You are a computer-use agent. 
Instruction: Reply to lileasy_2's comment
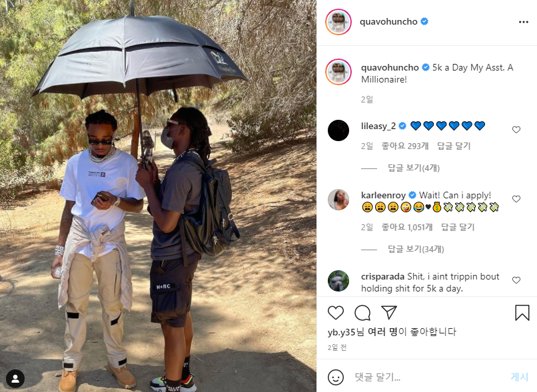(x=454, y=146)
